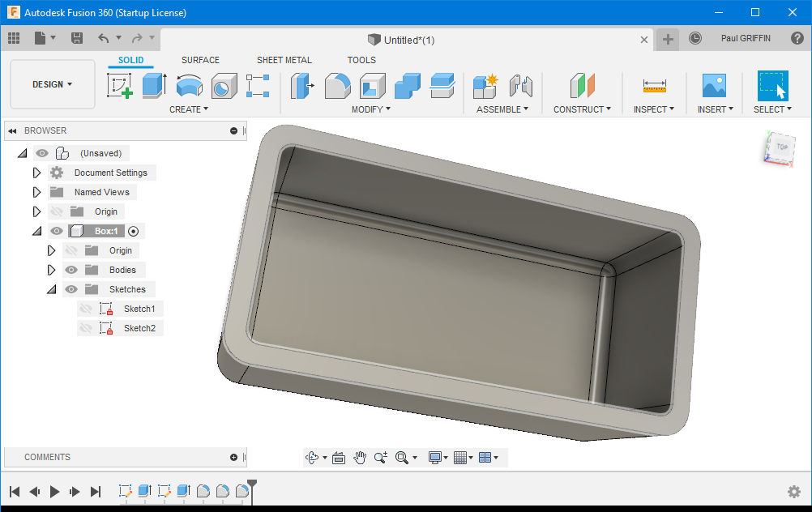Show Sketch2 via its eye icon
Viewport: 812px width, 512px height.
point(85,328)
